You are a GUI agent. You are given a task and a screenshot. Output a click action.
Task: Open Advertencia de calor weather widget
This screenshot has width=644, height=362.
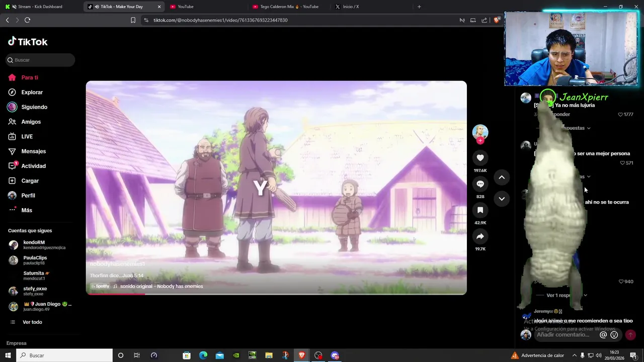pos(537,355)
